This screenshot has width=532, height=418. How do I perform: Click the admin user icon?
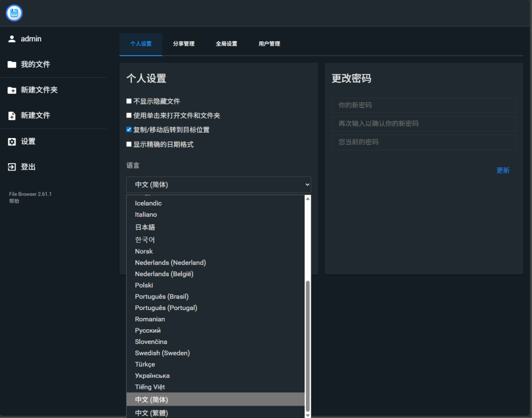coord(11,38)
